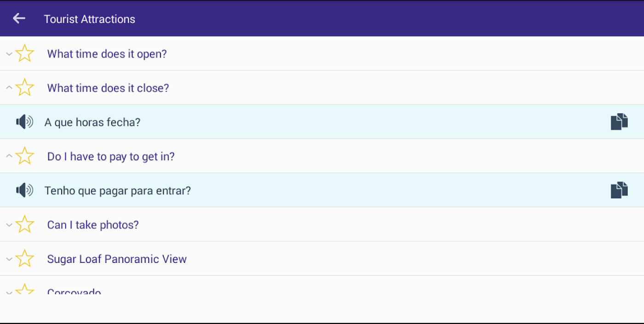
Task: Tap the 'What time does it open?' phrase
Action: (x=107, y=54)
